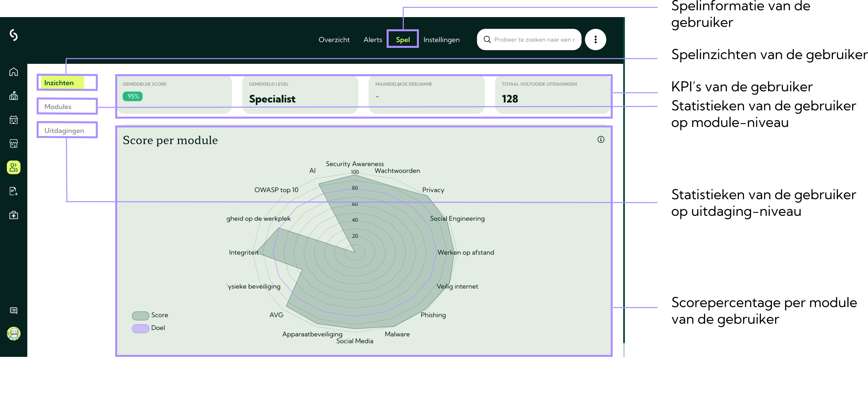Open the chat message icon
Image resolution: width=868 pixels, height=414 pixels.
click(x=13, y=310)
